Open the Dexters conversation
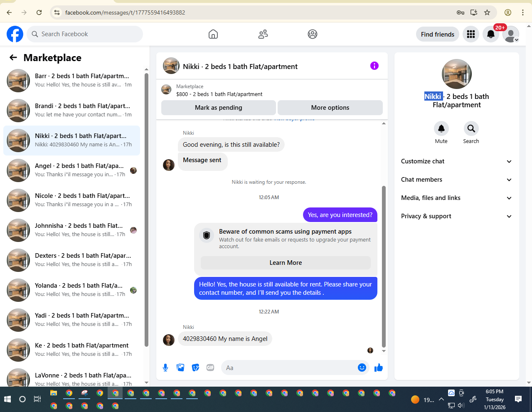This screenshot has width=532, height=412. pyautogui.click(x=71, y=260)
